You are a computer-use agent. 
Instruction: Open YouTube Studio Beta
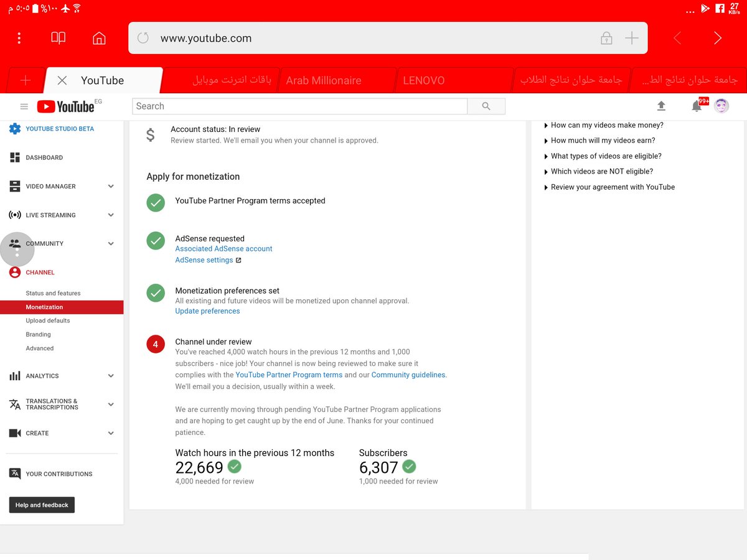click(60, 129)
